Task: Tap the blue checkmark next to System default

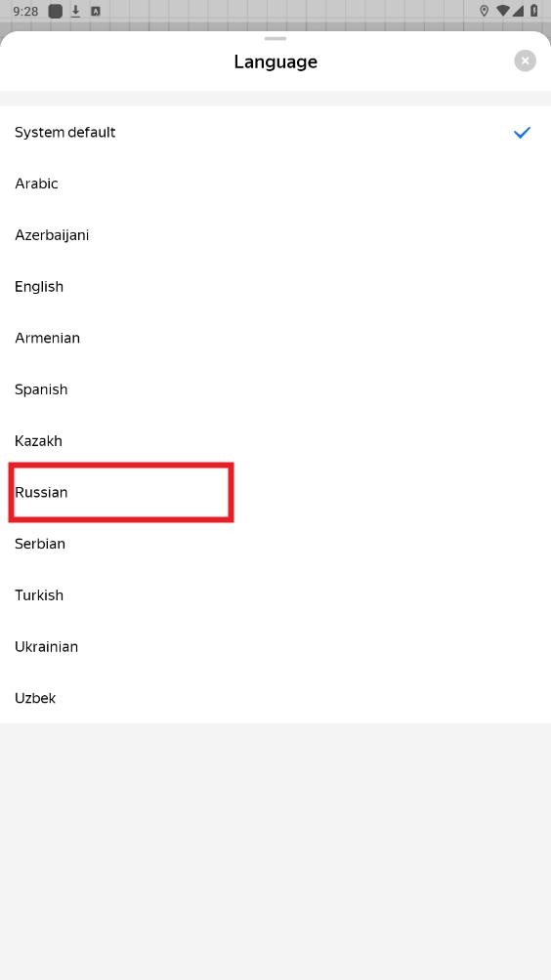Action: [x=522, y=132]
